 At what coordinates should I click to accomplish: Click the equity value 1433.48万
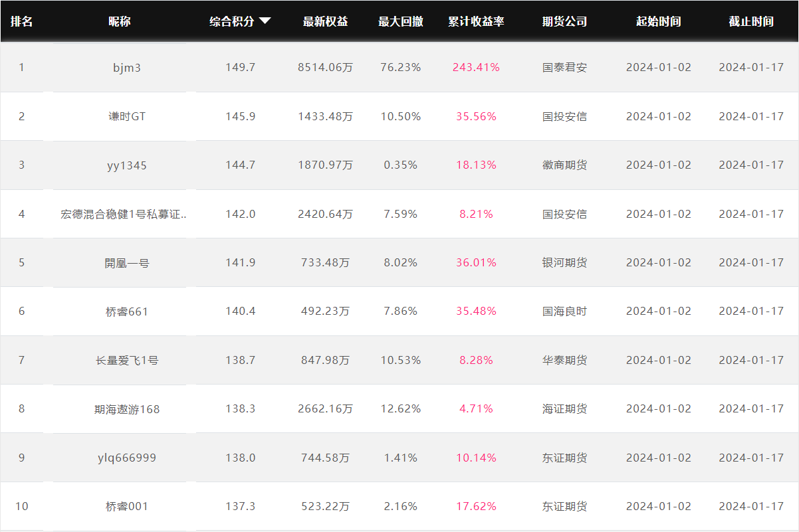[326, 116]
